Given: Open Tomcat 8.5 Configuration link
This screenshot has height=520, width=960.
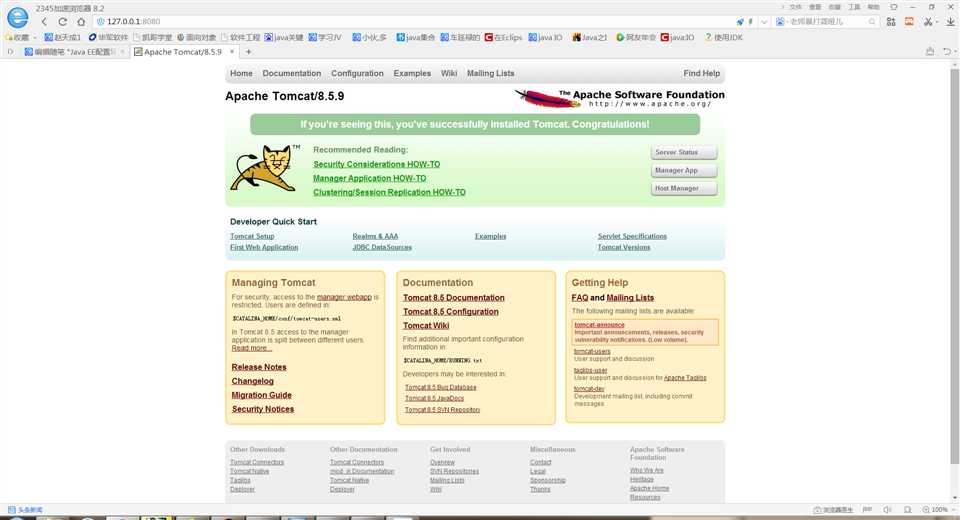Looking at the screenshot, I should coord(450,312).
